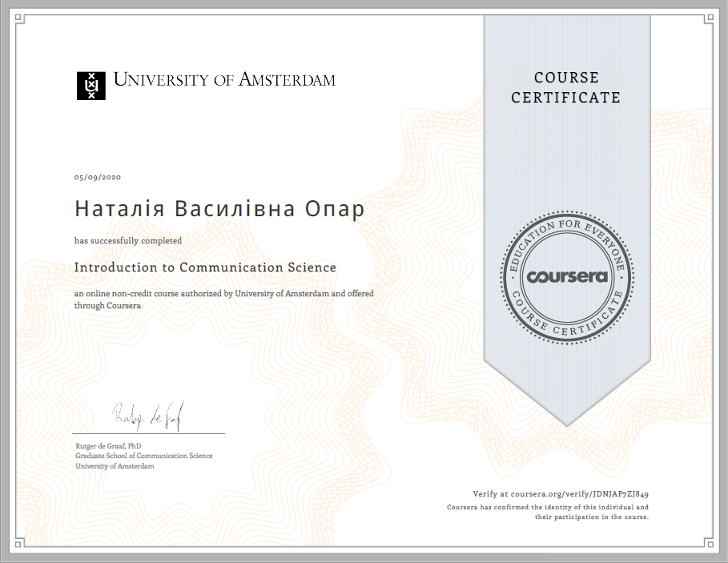The width and height of the screenshot is (728, 563).
Task: Click the Coursera round seal
Action: [567, 278]
